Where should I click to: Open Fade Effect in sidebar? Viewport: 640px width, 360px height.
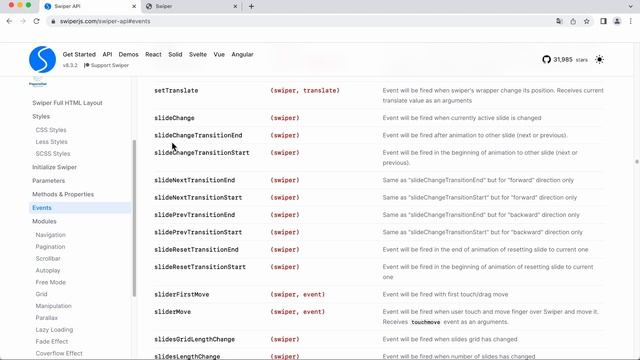point(52,341)
